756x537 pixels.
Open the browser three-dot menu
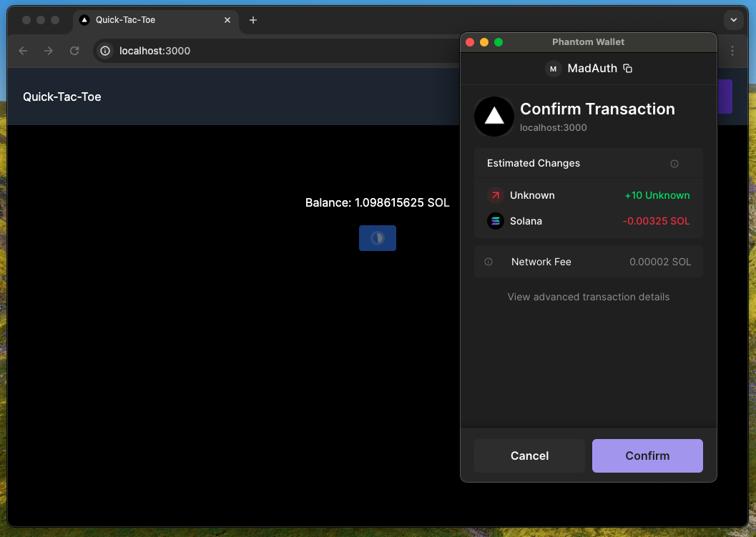coord(732,51)
